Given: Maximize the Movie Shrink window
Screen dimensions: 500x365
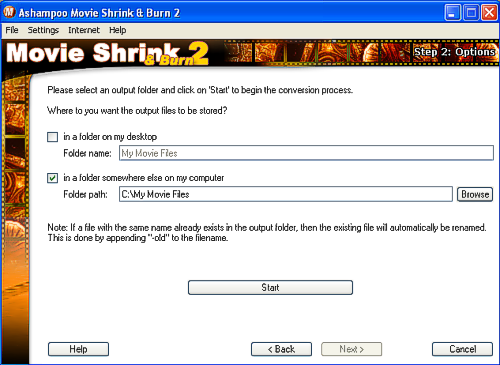Looking at the screenshot, I should pos(471,13).
